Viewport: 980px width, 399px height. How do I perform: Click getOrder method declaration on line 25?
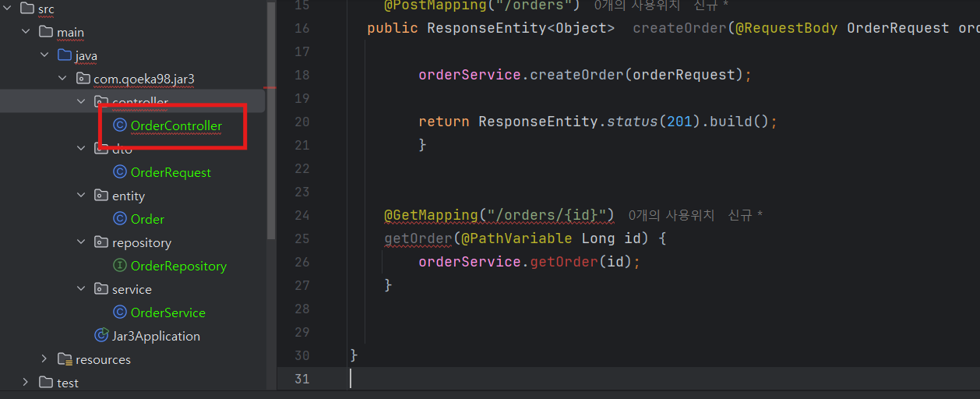tap(418, 238)
